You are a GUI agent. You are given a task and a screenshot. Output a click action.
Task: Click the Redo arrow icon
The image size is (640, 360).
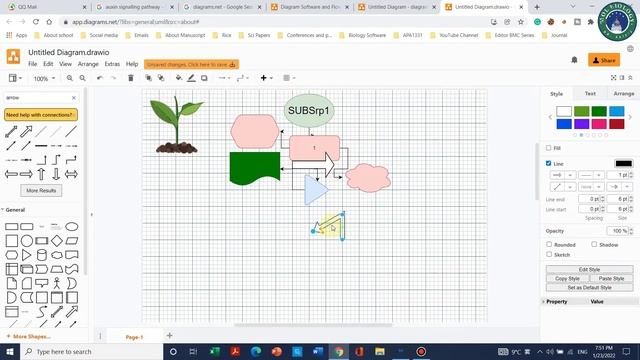point(113,78)
